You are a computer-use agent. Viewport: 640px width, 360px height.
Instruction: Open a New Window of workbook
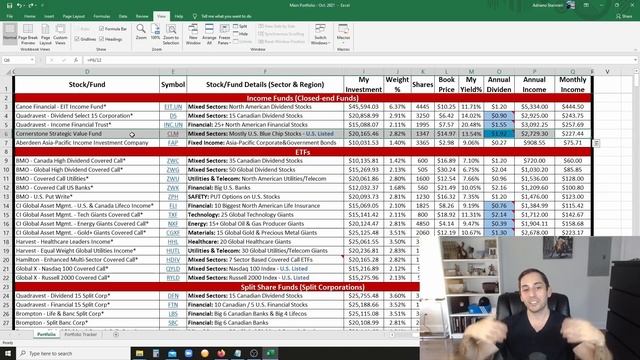point(193,34)
